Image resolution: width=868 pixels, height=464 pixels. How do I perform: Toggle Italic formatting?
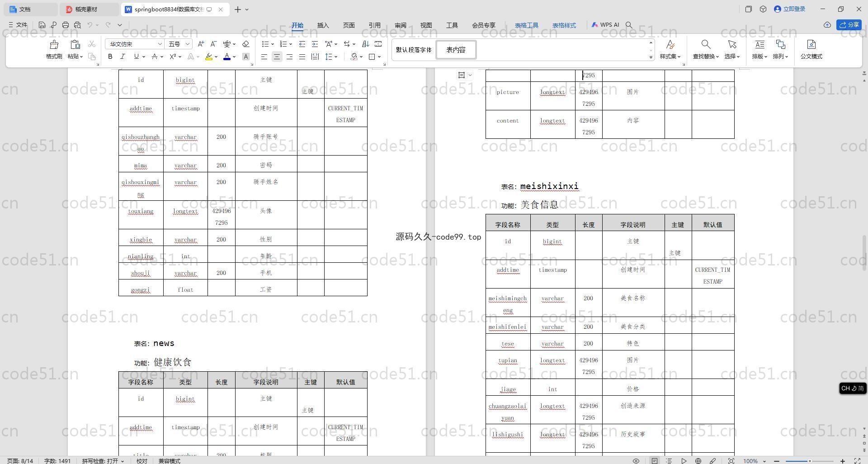pos(123,57)
